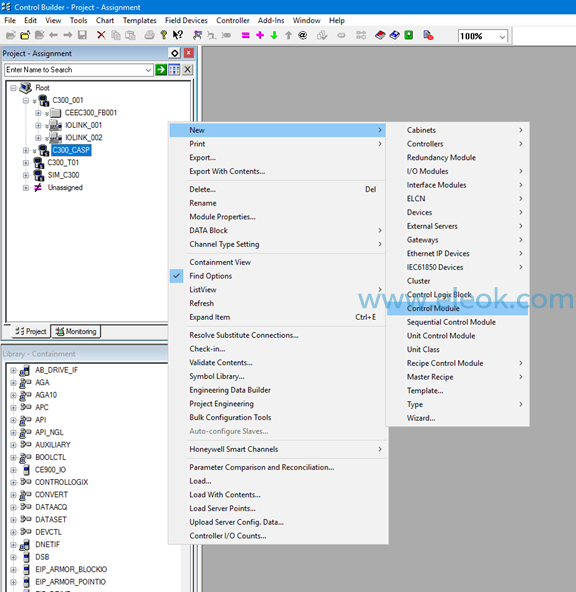The width and height of the screenshot is (576, 592).
Task: Collapse the C300_001 tree node
Action: tap(26, 100)
